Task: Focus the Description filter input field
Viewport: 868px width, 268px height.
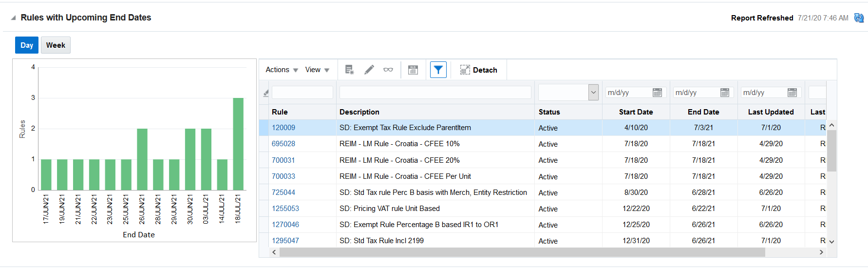Action: tap(435, 93)
